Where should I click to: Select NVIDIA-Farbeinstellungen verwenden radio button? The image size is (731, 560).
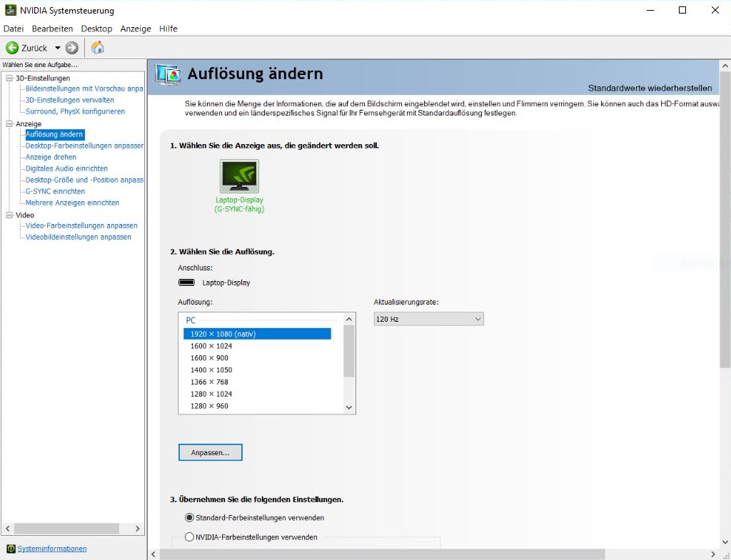[189, 537]
